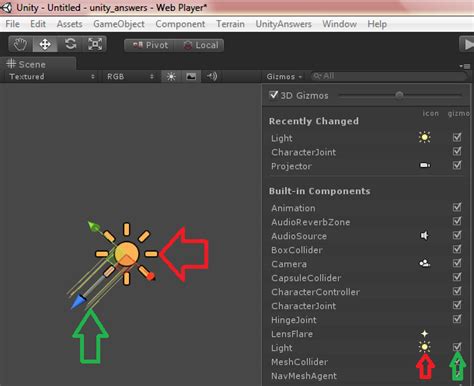Select the Rotate tool
Screen dimensions: 474x386
pos(70,44)
